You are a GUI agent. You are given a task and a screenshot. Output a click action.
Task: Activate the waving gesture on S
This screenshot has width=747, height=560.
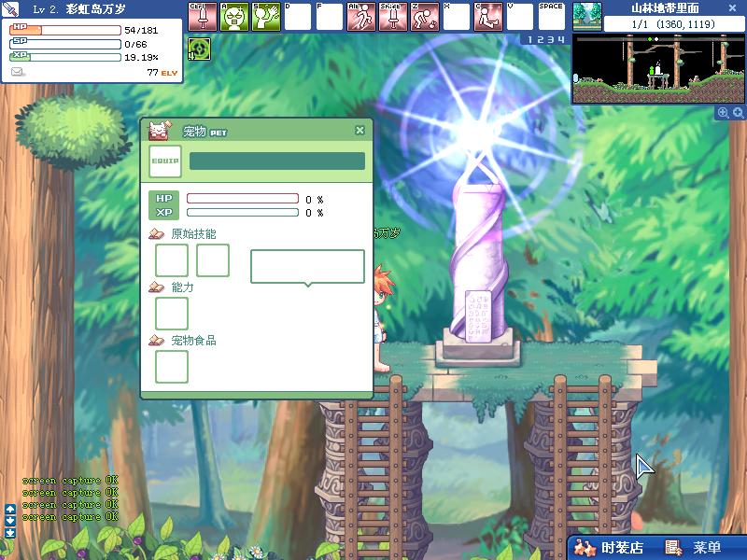coord(266,17)
